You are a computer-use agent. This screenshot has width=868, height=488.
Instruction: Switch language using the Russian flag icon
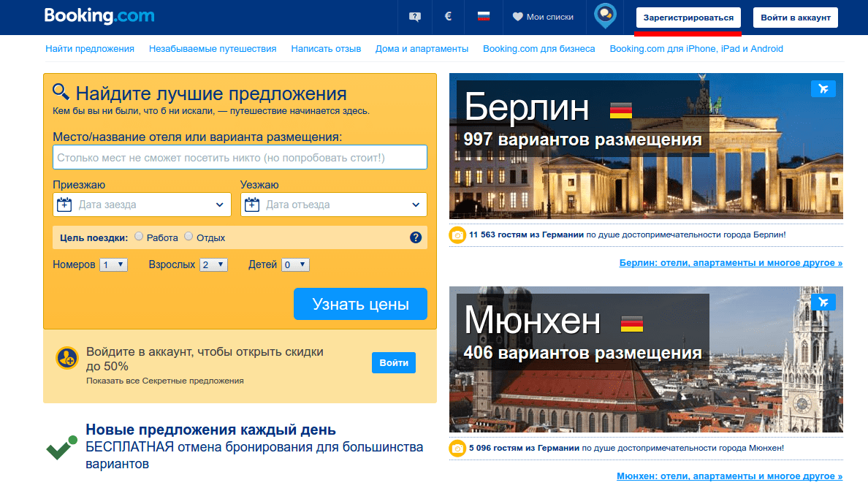(483, 15)
